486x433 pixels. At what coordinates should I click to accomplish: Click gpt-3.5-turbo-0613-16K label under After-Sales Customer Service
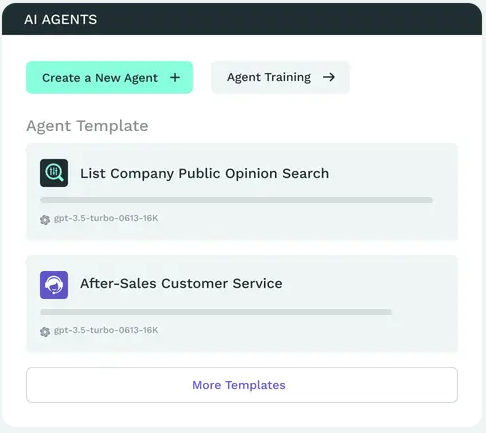[106, 330]
